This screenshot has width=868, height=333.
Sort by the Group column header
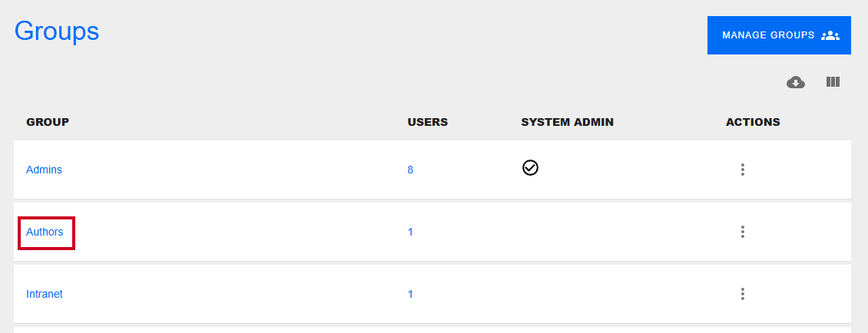pos(48,122)
